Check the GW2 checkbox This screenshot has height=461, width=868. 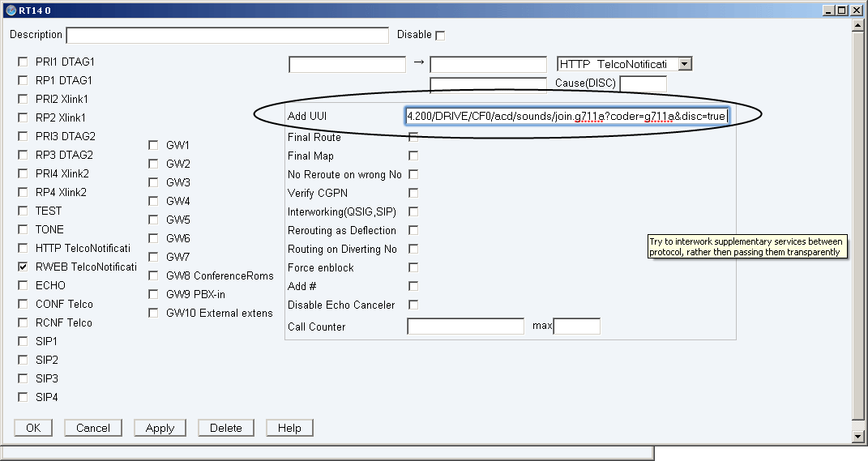[153, 164]
